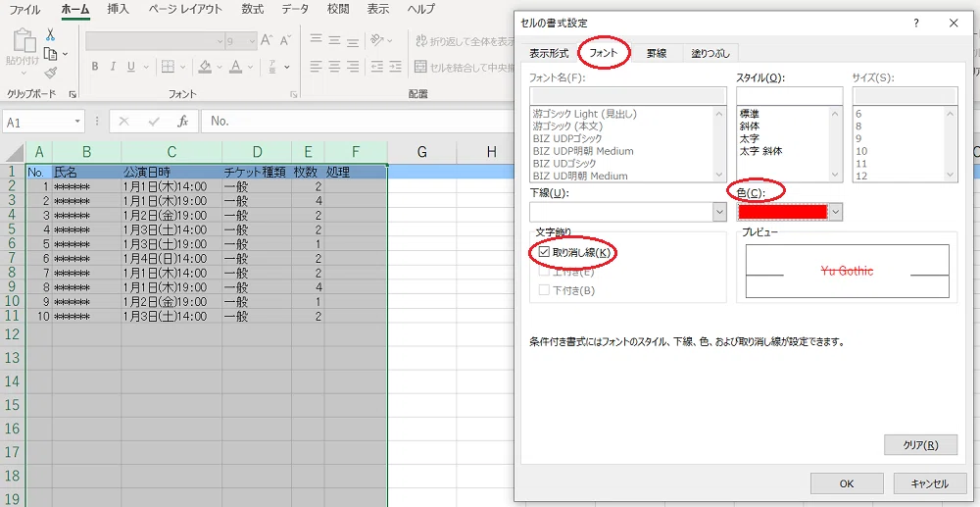Open the Borders dropdown arrow
Viewport: 980px width, 507px height.
183,67
